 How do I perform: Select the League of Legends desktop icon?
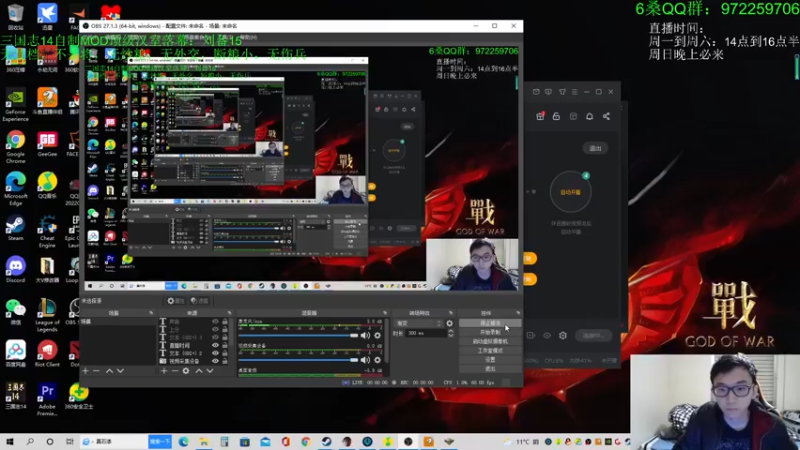coord(47,315)
